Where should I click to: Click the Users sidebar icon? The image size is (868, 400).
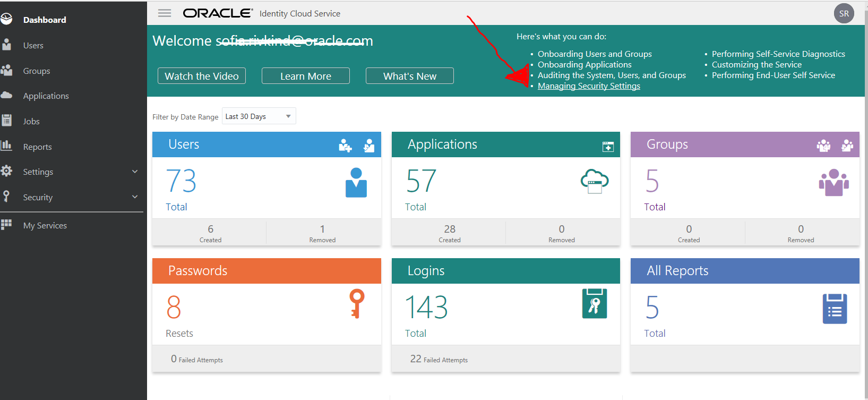coord(6,45)
